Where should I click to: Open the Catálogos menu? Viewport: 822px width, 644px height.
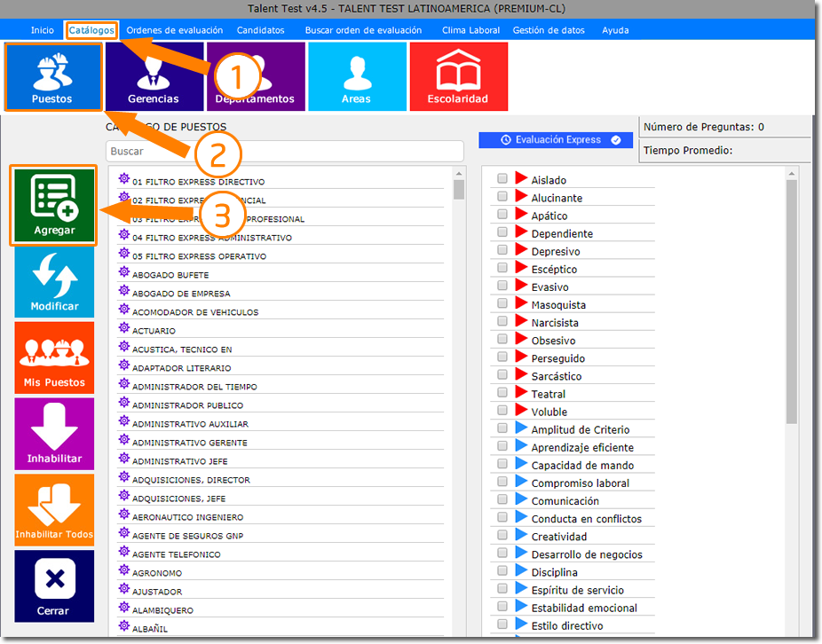[x=91, y=30]
